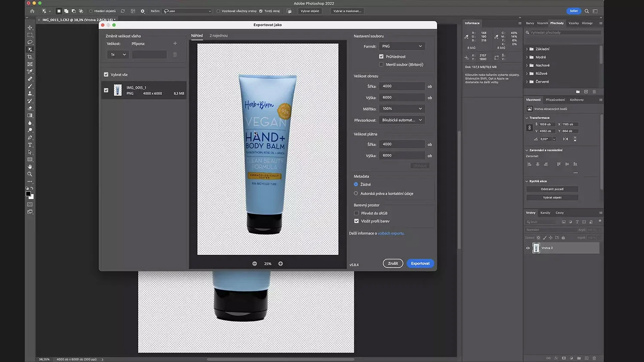Screen dimensions: 644x362
Task: Toggle Tvrdý okraj checkbox in options bar
Action: [261, 11]
